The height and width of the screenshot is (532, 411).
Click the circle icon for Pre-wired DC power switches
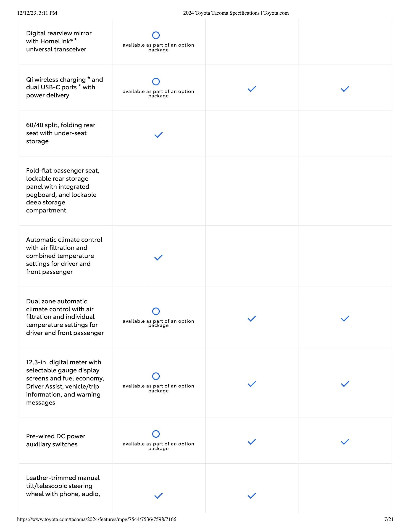[x=156, y=434]
